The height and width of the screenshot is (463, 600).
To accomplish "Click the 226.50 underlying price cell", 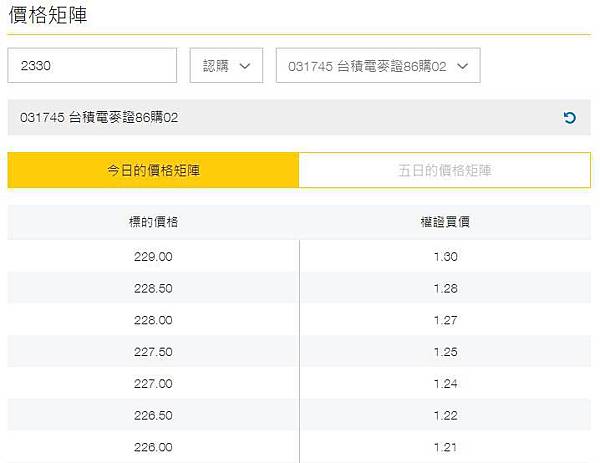I will pos(153,415).
